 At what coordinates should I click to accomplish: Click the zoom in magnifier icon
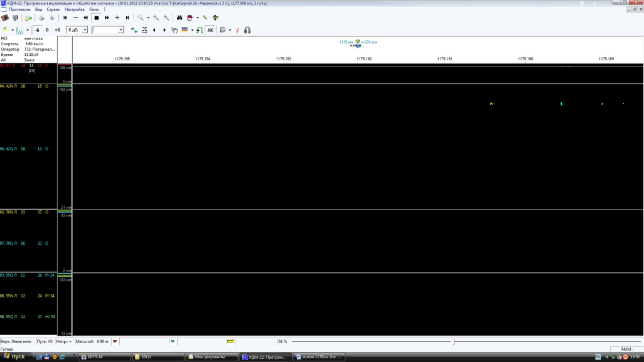pyautogui.click(x=166, y=18)
